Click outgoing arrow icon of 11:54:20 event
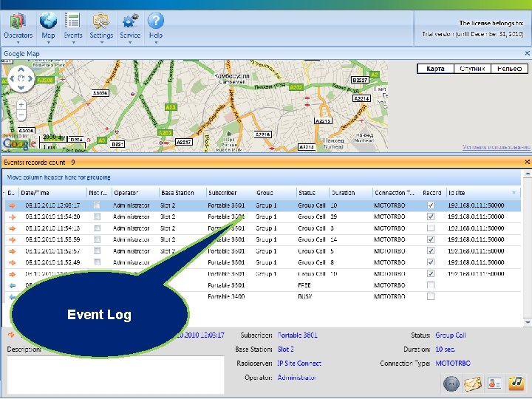 (x=13, y=217)
